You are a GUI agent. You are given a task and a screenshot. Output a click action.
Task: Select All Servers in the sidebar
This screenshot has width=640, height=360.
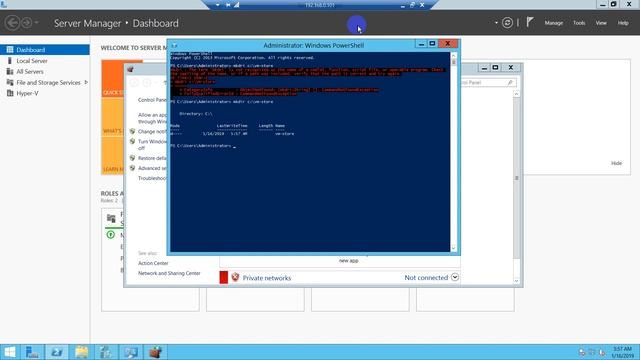30,71
